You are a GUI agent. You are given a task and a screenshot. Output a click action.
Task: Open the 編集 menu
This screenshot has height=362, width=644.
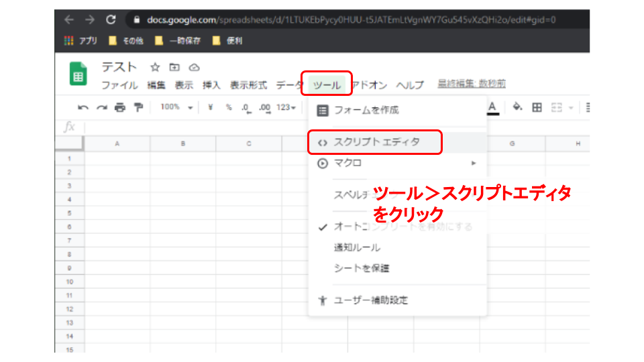(156, 85)
